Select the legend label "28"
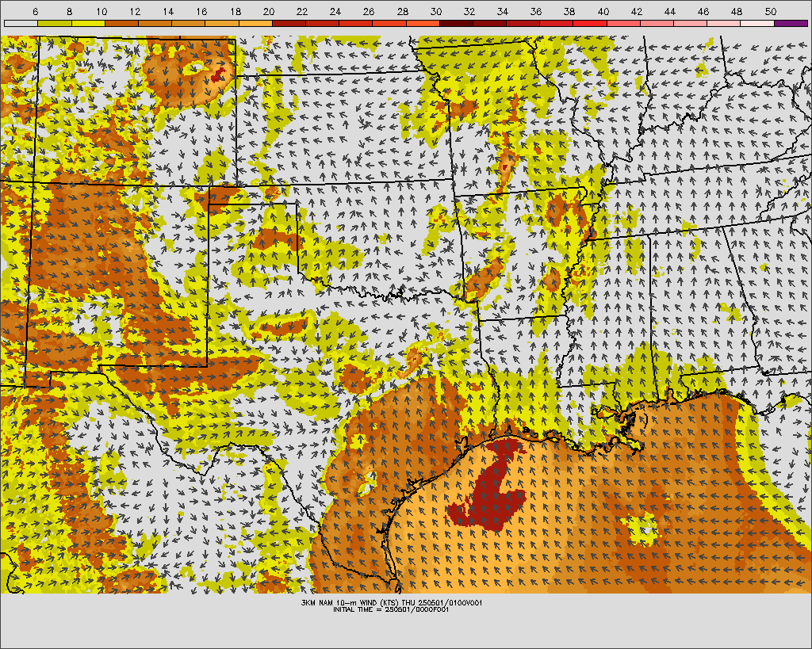Image resolution: width=812 pixels, height=649 pixels. [402, 11]
